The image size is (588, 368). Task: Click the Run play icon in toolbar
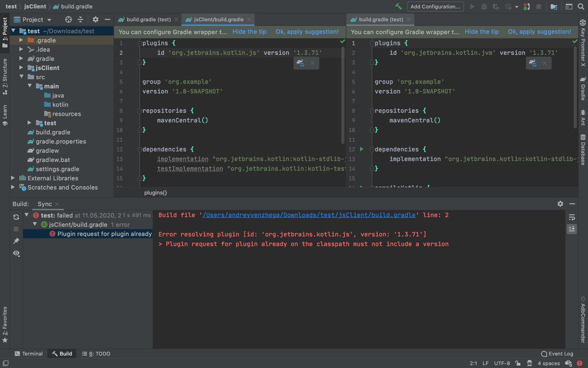[x=473, y=6]
